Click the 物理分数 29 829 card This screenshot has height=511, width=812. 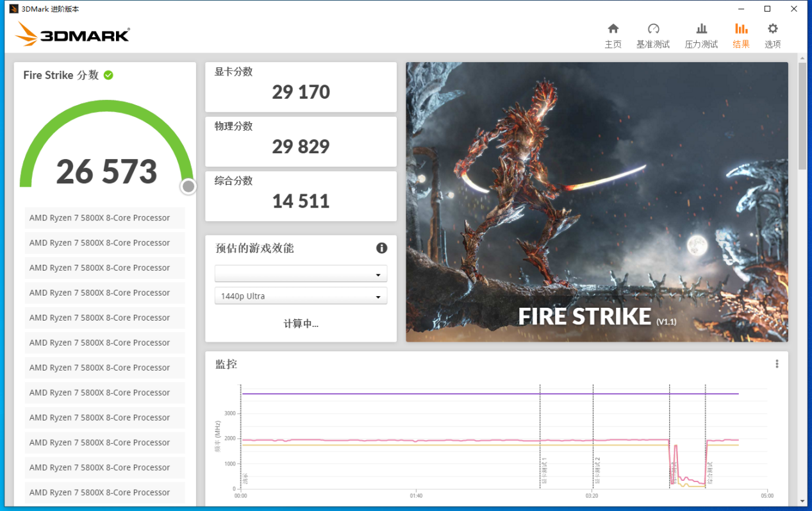(x=301, y=141)
